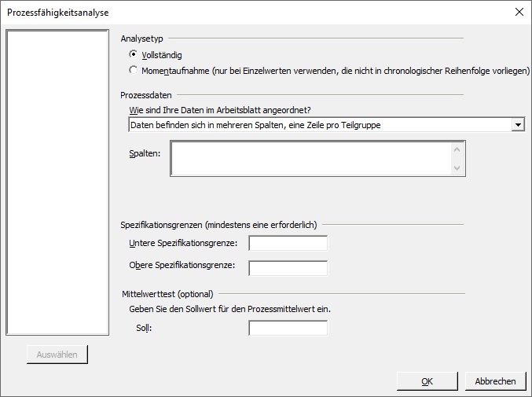Click inside the Spalten input box

coord(311,159)
